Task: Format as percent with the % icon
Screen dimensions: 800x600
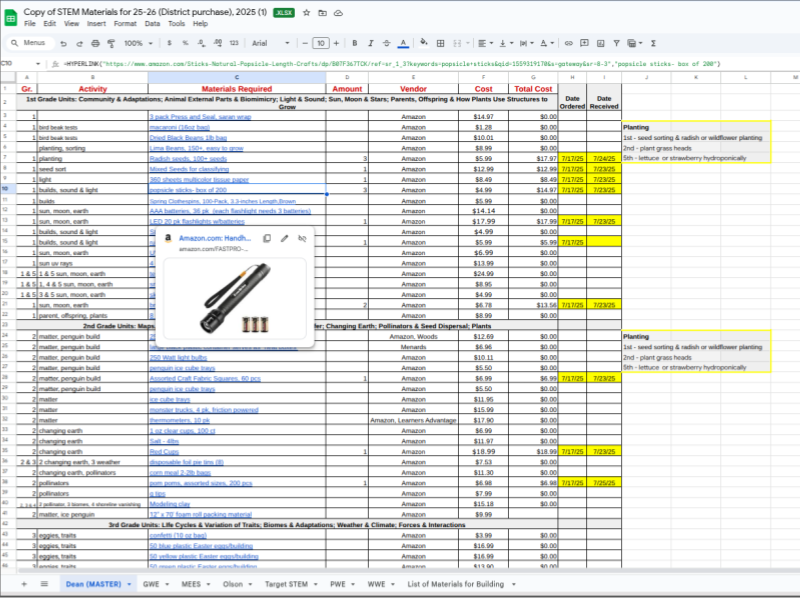Action: point(185,43)
